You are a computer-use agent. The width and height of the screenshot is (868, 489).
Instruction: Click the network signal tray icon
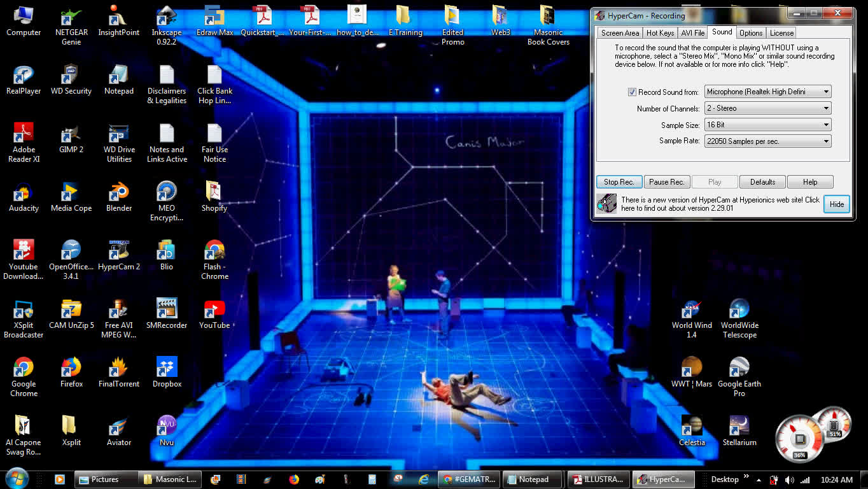tap(805, 479)
